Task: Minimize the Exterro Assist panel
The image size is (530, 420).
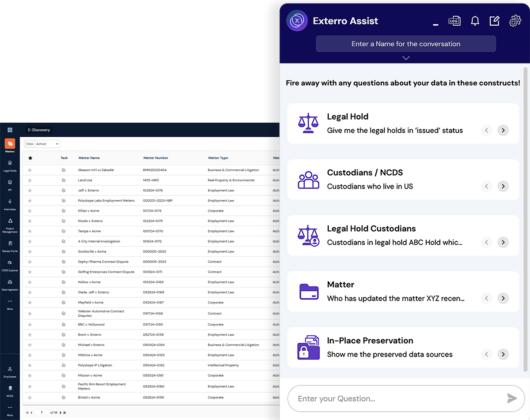Action: (x=435, y=25)
